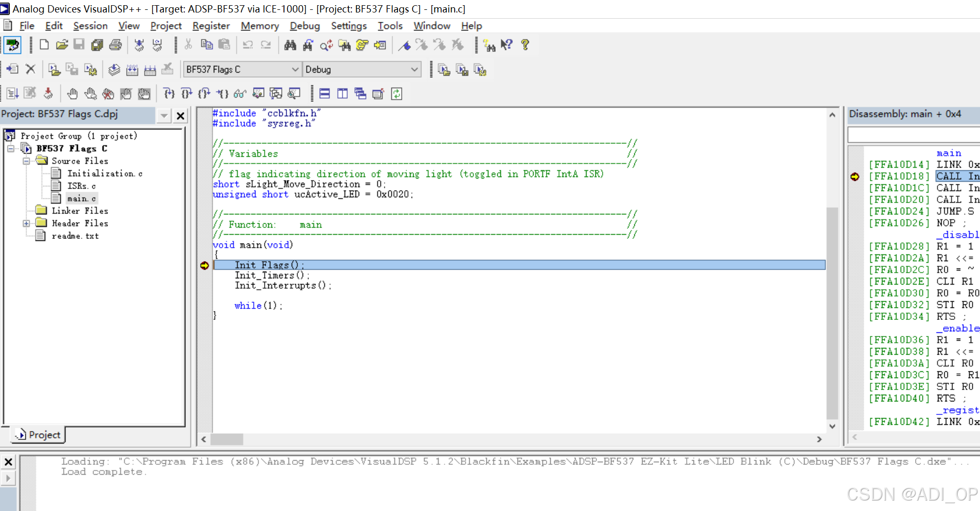Click the Copy icon in toolbar
This screenshot has width=980, height=511.
[207, 45]
